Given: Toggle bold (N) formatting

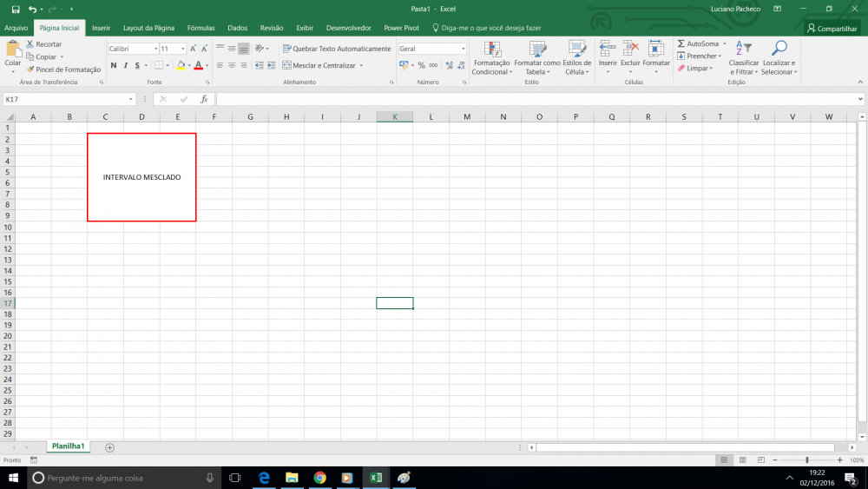Looking at the screenshot, I should [x=113, y=65].
